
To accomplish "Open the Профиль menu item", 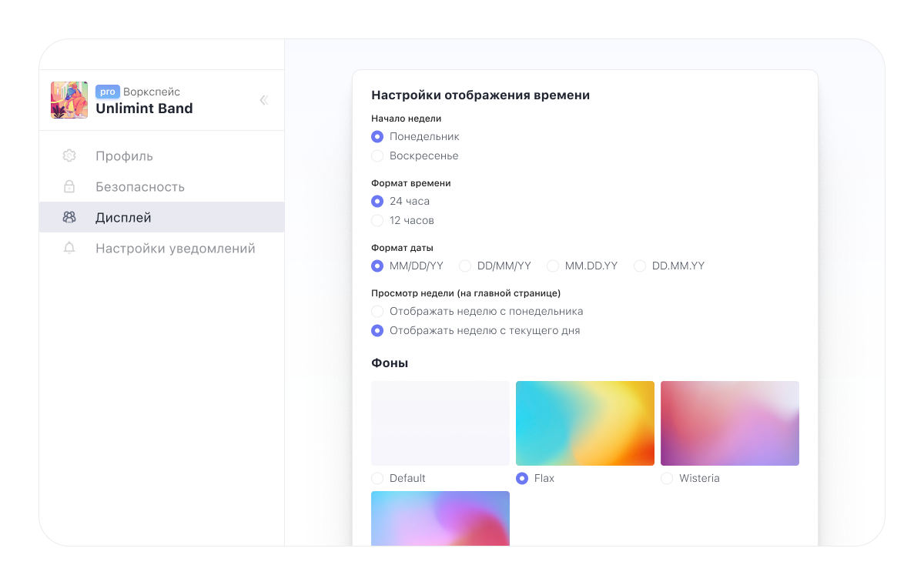I will tap(124, 156).
